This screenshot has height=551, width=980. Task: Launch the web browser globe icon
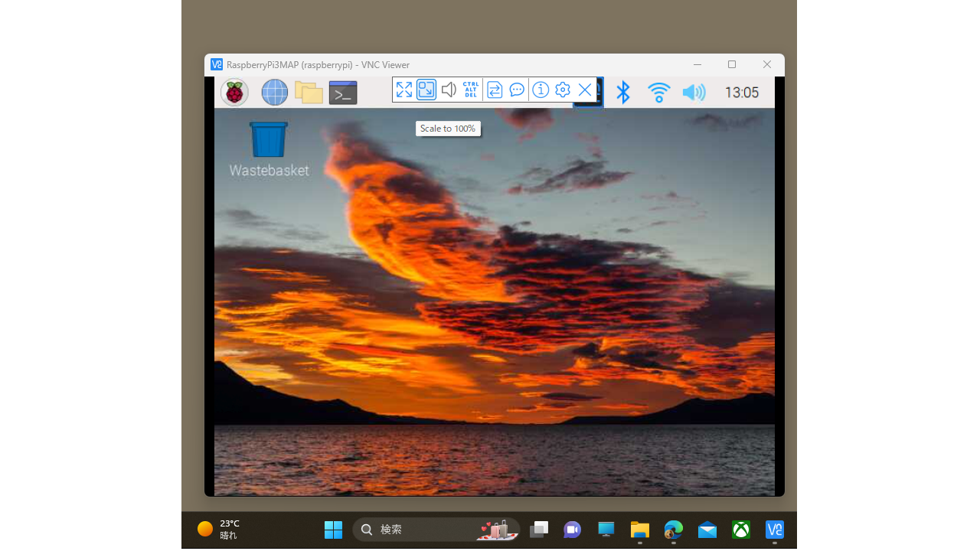(x=274, y=93)
